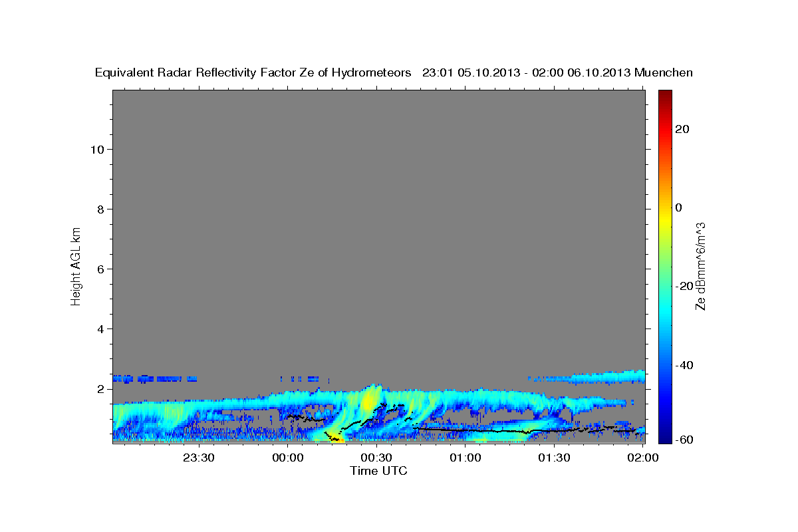The height and width of the screenshot is (532, 798).
Task: Click the colorbar label '20'
Action: [682, 129]
